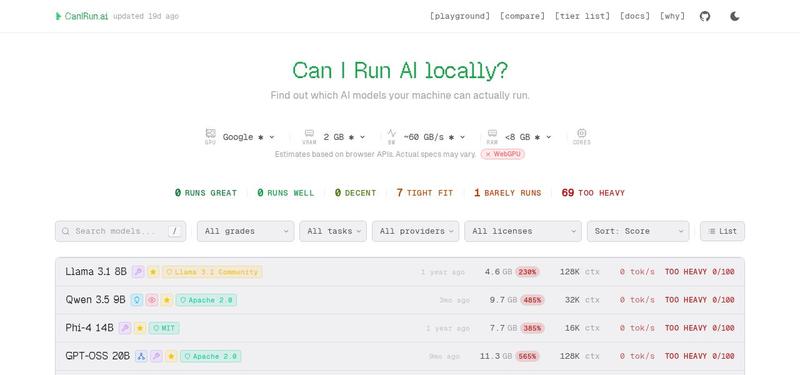
Task: Click the Phi-4 14B purple tool badge
Action: (x=125, y=328)
